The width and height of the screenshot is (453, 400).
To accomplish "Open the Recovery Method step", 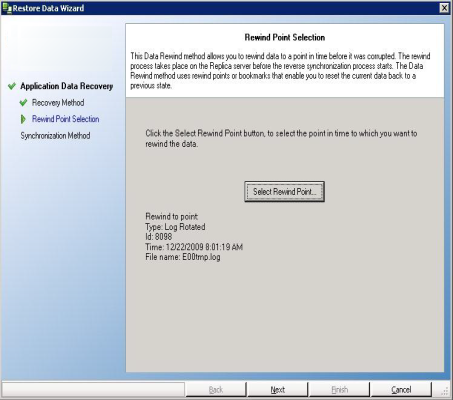I will [58, 103].
